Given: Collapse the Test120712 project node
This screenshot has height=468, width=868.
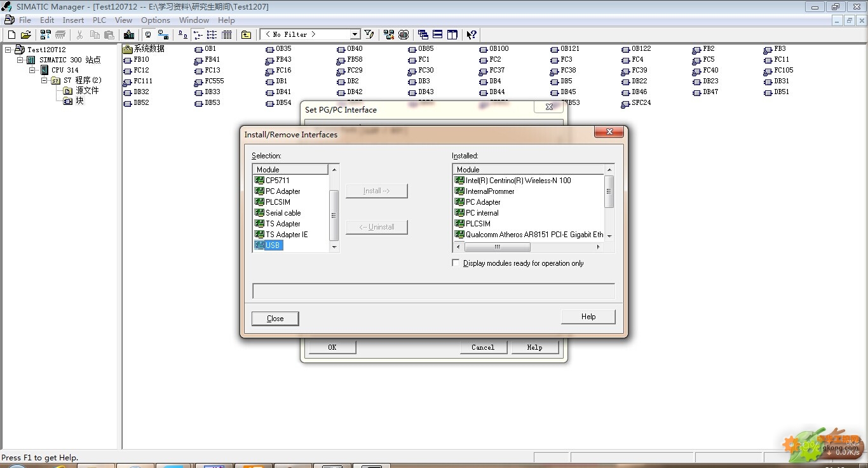Looking at the screenshot, I should click(x=8, y=49).
